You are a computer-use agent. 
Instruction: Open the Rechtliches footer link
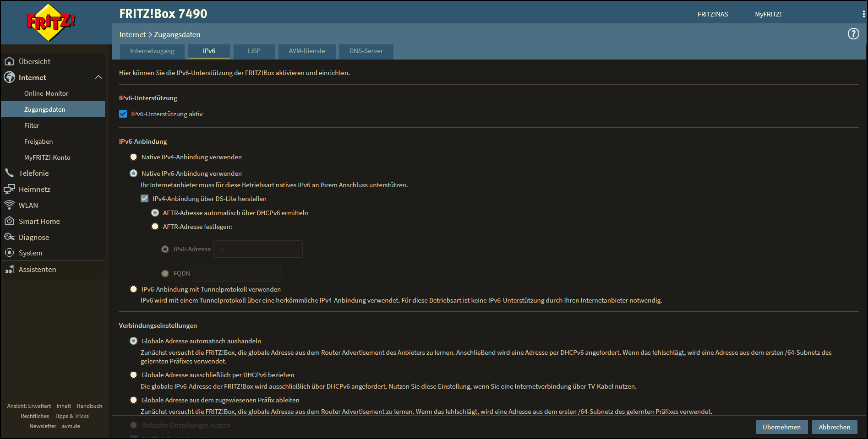pos(35,416)
